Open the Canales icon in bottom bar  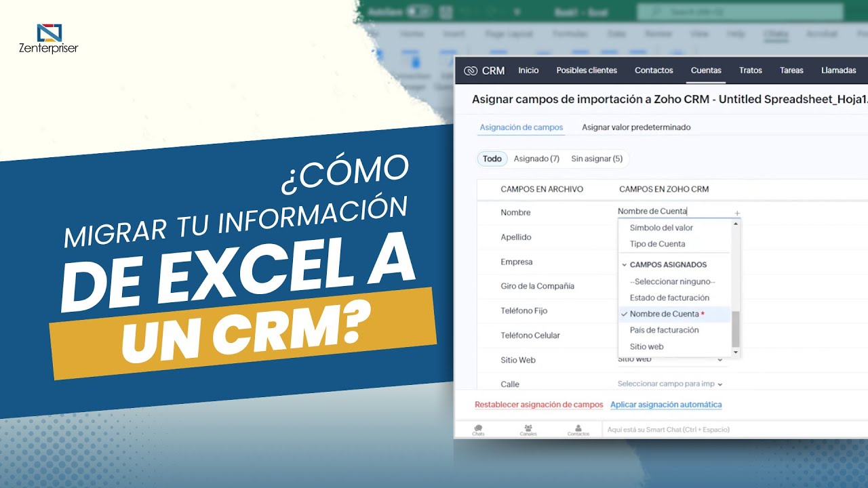coord(528,430)
